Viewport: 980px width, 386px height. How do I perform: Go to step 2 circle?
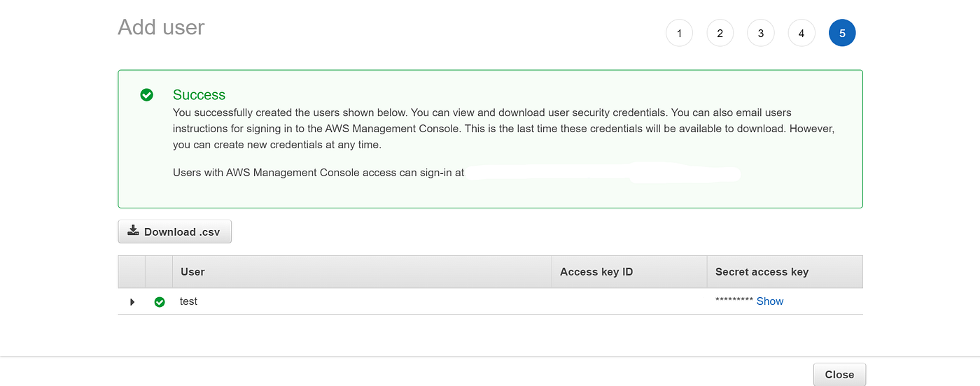(x=720, y=33)
